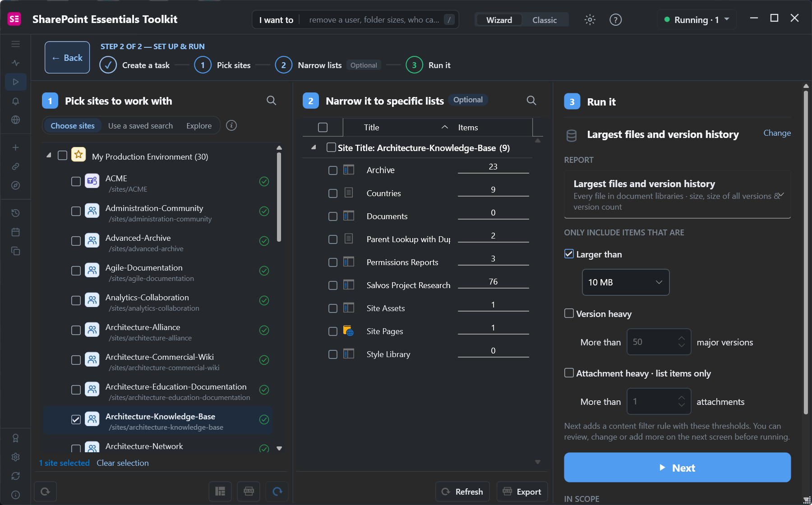The width and height of the screenshot is (812, 505).
Task: Open the history icon in sidebar
Action: [x=15, y=213]
